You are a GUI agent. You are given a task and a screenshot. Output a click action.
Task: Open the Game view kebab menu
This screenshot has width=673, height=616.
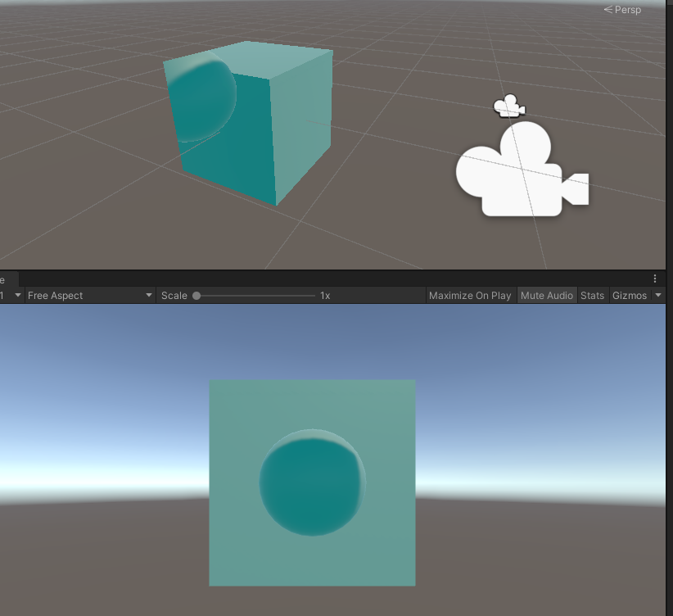coord(655,279)
